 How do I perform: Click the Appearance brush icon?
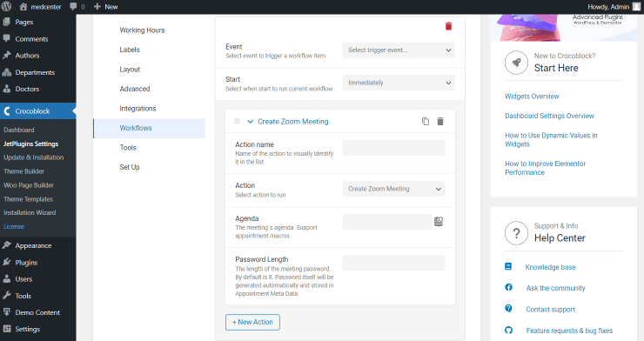7,245
